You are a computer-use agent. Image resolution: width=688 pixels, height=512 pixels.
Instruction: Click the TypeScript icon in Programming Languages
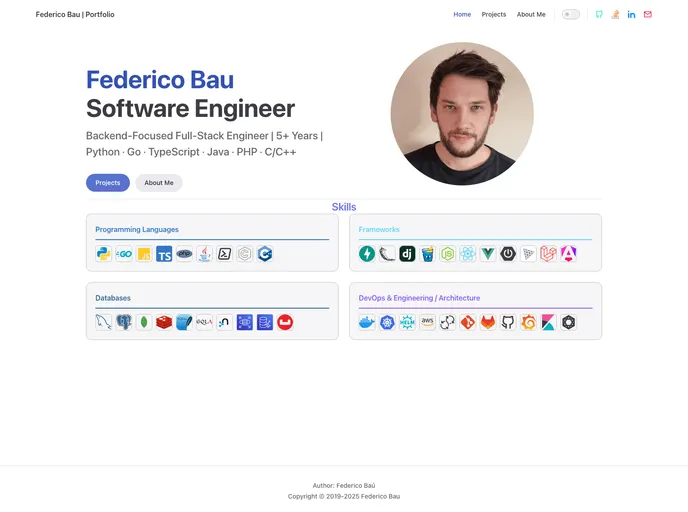pyautogui.click(x=164, y=254)
